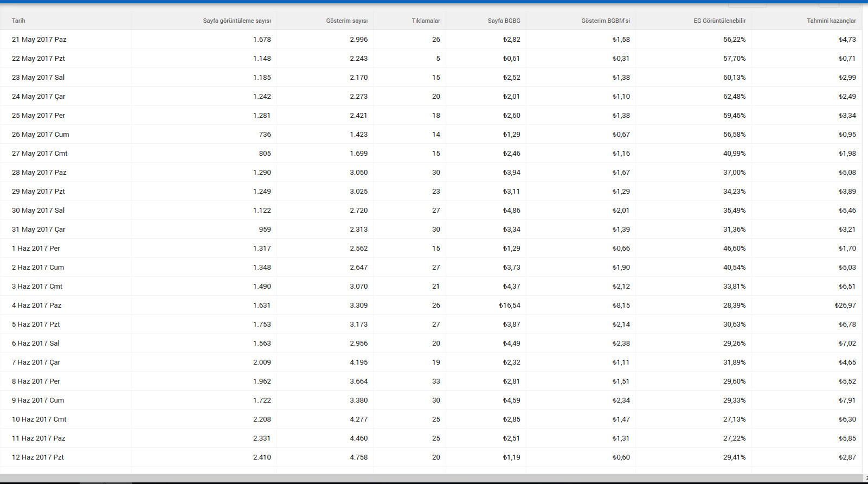Click Gösterim BGBM value ₺2,38
The width and height of the screenshot is (868, 484).
[x=621, y=343]
